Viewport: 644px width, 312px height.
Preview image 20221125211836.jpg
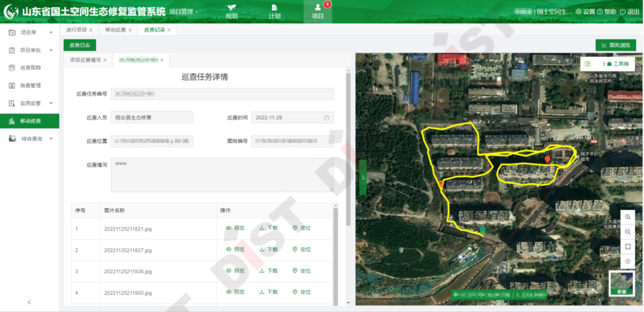coord(235,271)
